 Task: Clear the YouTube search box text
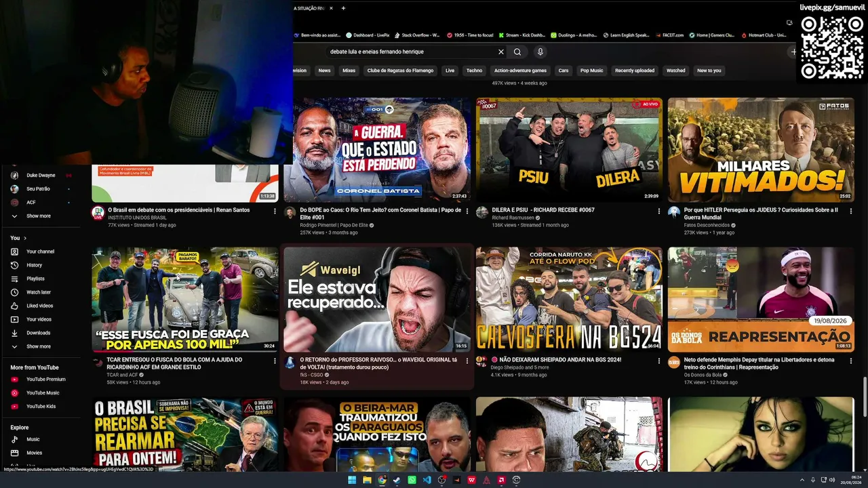(501, 52)
